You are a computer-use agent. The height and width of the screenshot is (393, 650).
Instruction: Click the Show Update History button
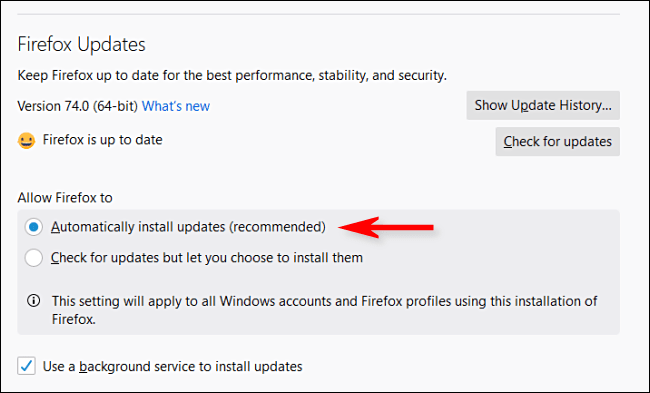(543, 105)
